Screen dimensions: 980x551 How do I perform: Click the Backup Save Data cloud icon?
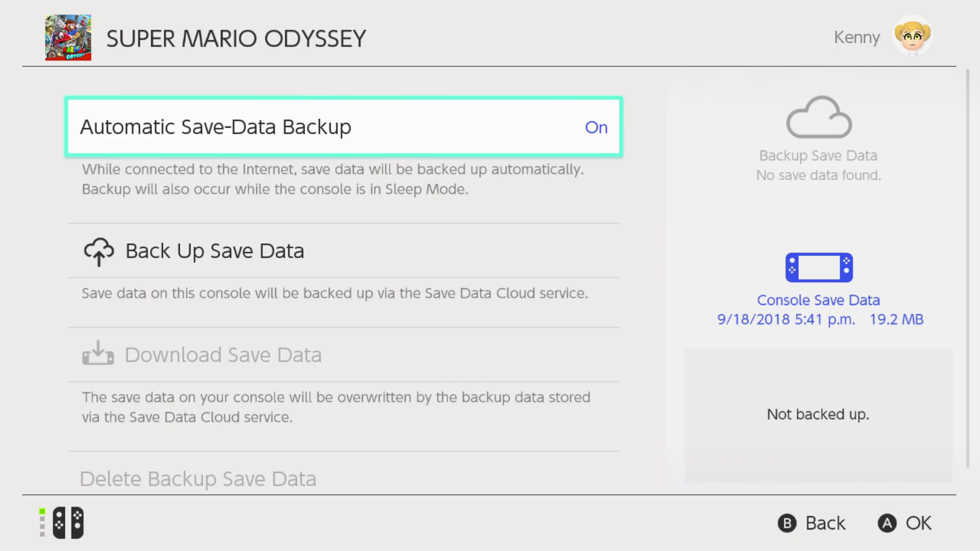pyautogui.click(x=819, y=117)
